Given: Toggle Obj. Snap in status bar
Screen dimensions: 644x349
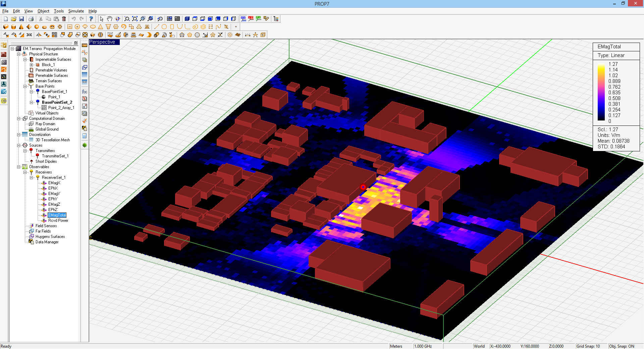Looking at the screenshot, I should click(622, 346).
